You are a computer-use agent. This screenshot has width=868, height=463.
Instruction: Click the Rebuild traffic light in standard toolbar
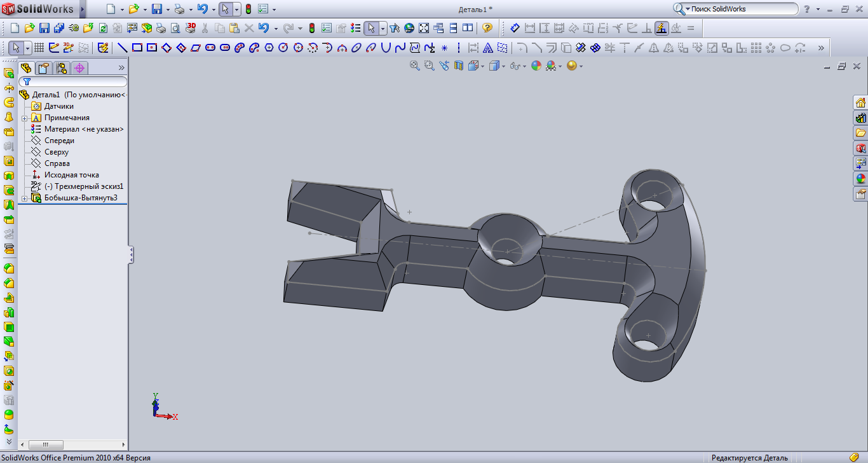pyautogui.click(x=311, y=28)
